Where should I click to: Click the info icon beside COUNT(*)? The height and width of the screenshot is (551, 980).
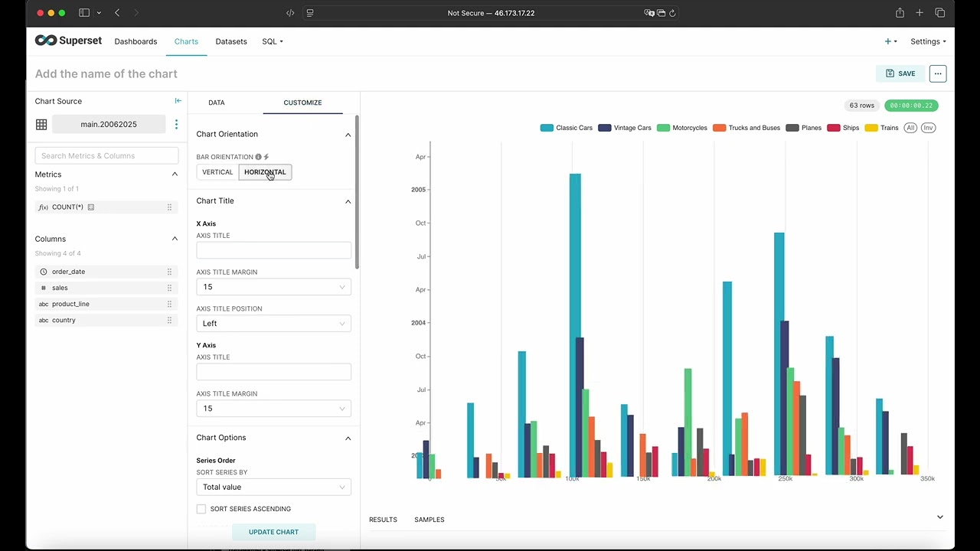91,207
